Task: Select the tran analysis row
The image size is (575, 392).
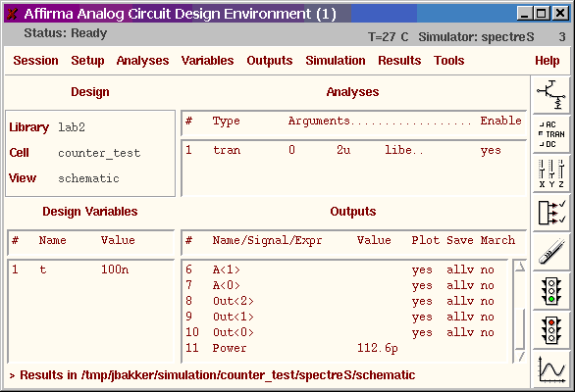Action: (x=353, y=150)
